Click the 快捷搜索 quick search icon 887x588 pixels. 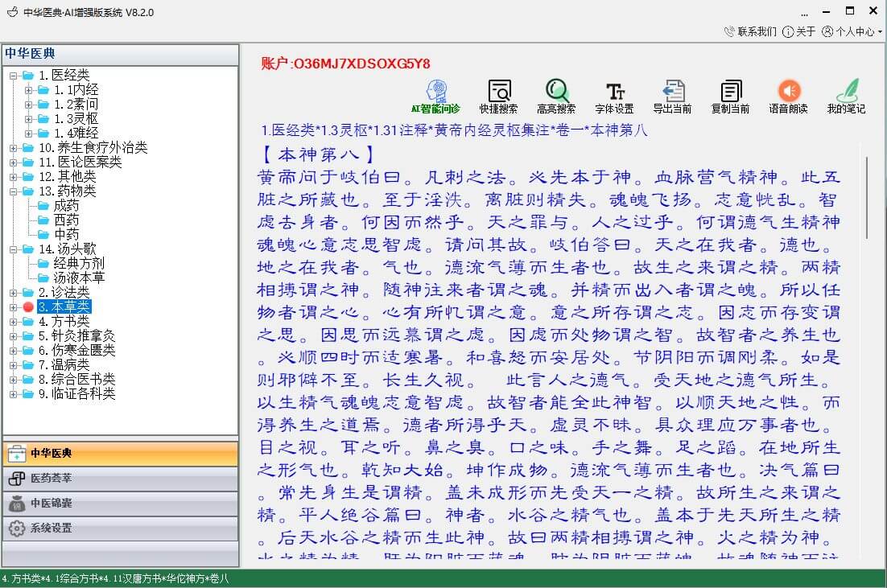(x=499, y=97)
